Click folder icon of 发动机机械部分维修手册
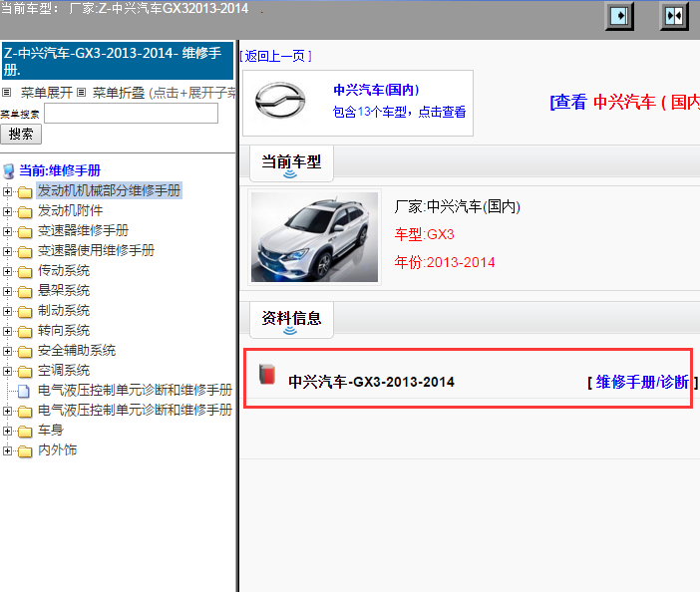The height and width of the screenshot is (592, 700). [25, 192]
